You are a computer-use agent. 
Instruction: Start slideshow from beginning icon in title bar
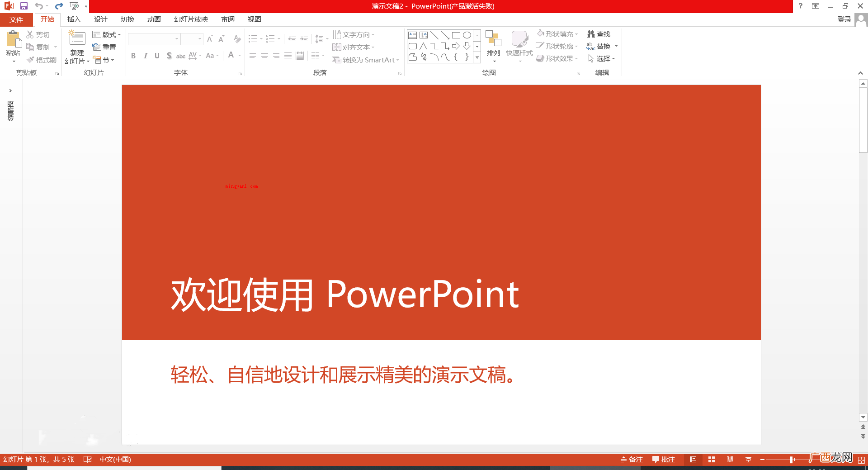pos(74,6)
